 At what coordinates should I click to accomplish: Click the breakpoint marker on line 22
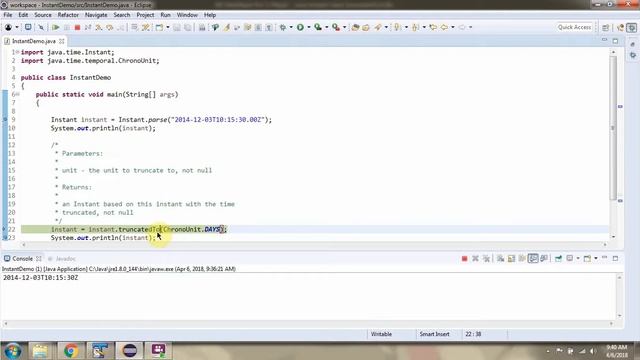click(5, 229)
